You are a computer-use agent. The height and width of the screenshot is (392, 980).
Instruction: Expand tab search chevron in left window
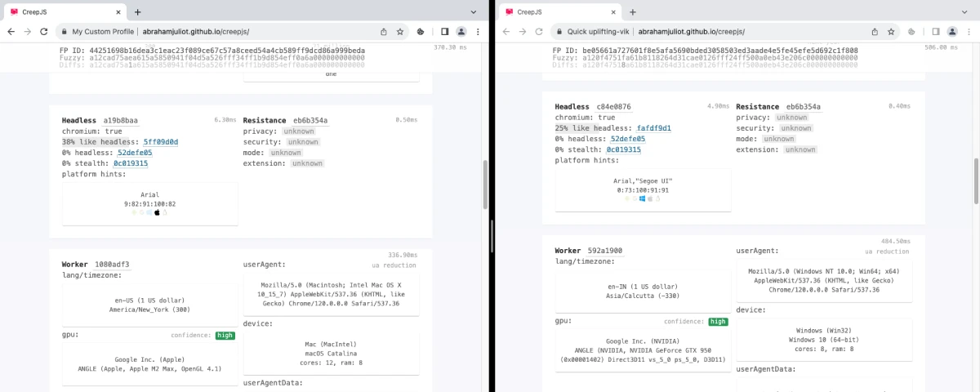pyautogui.click(x=474, y=12)
